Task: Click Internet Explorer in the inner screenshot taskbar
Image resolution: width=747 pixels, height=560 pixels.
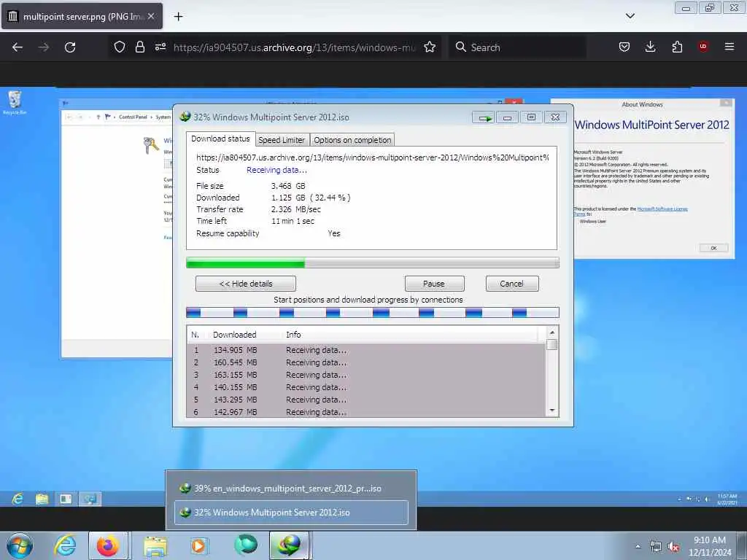Action: tap(18, 499)
